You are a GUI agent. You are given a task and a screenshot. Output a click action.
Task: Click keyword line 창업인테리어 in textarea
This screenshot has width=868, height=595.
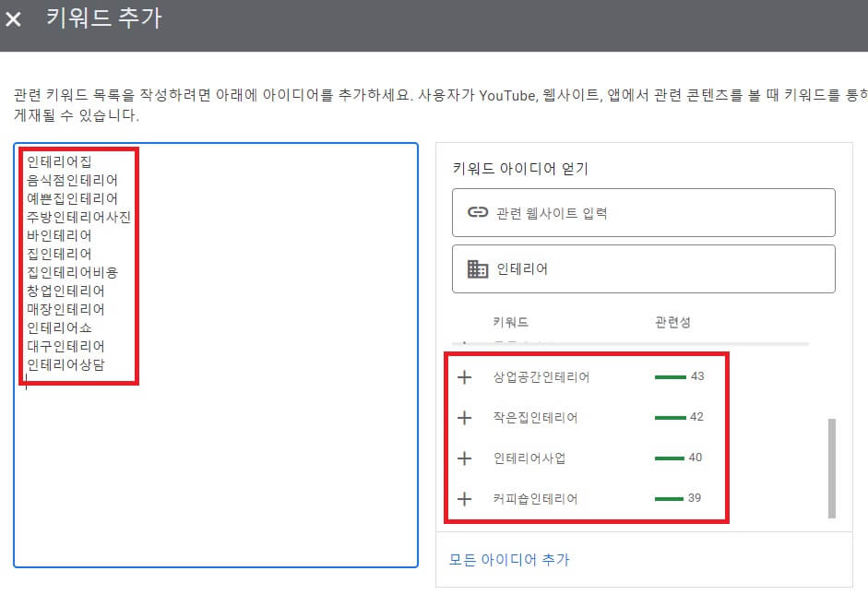tap(65, 291)
